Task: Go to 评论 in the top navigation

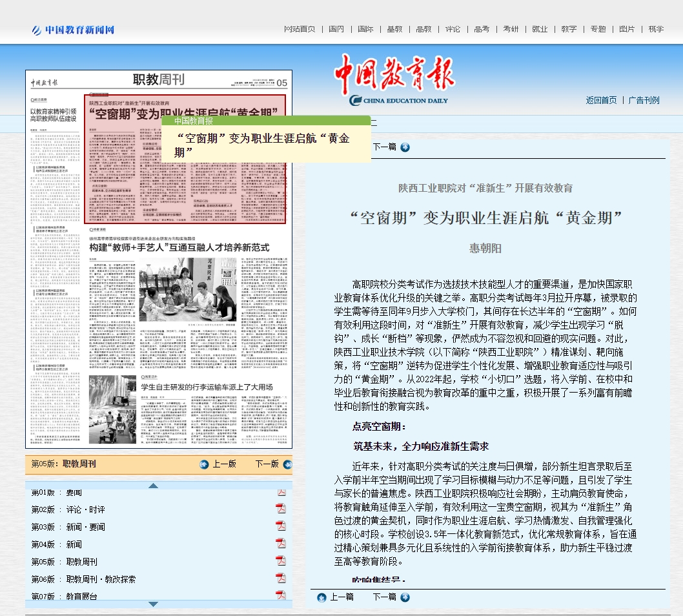Action: [453, 29]
